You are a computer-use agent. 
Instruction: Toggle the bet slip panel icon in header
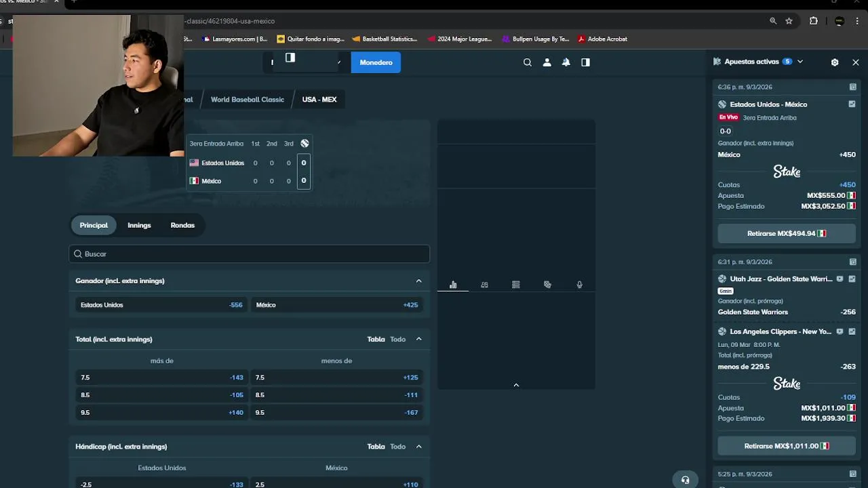coord(585,62)
